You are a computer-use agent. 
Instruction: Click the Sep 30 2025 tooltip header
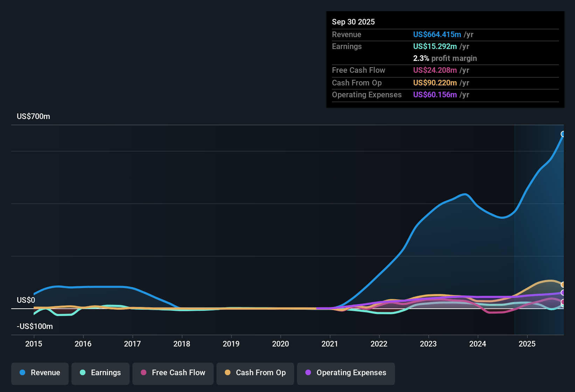353,22
